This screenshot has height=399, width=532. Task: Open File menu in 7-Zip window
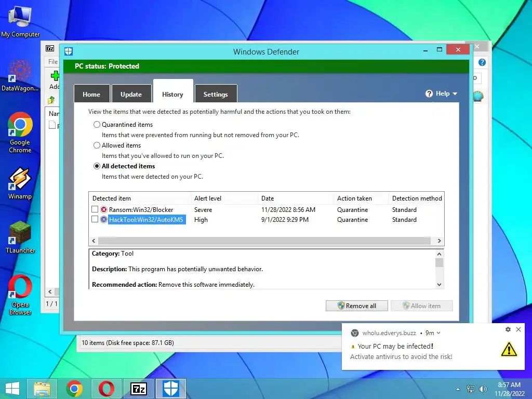click(x=53, y=62)
